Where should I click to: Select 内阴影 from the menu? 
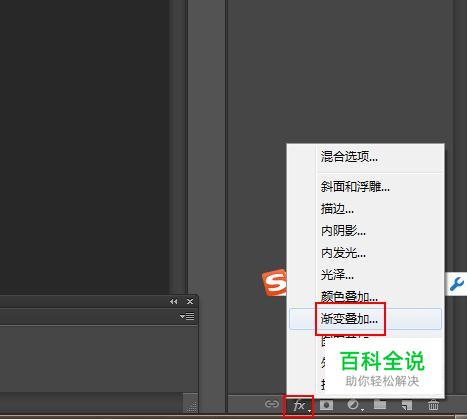(366, 231)
